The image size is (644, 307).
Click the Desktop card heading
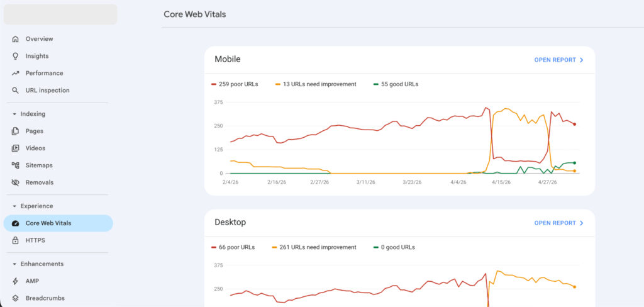pos(230,222)
